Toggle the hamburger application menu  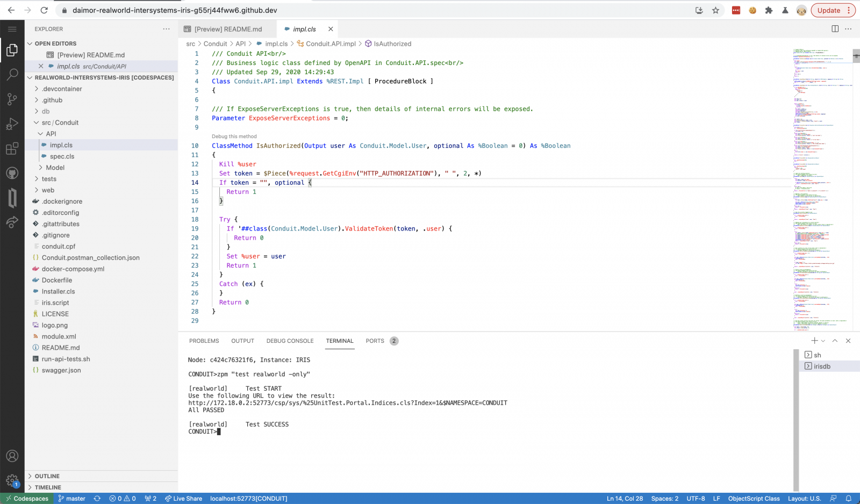click(x=12, y=29)
